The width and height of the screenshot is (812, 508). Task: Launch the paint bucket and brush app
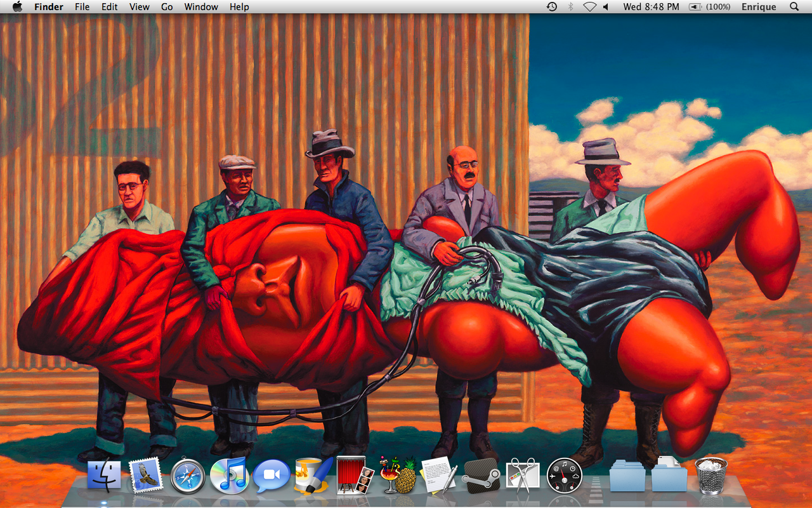313,475
